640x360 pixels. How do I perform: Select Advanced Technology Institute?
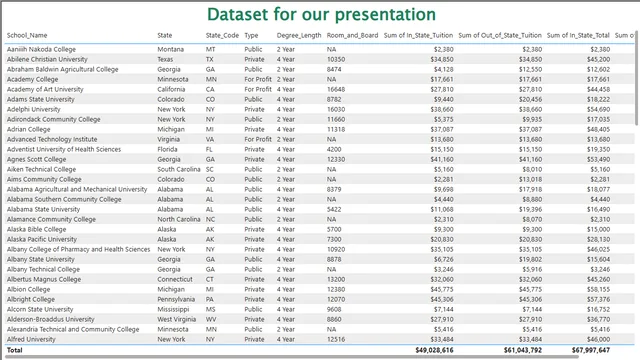(52, 139)
